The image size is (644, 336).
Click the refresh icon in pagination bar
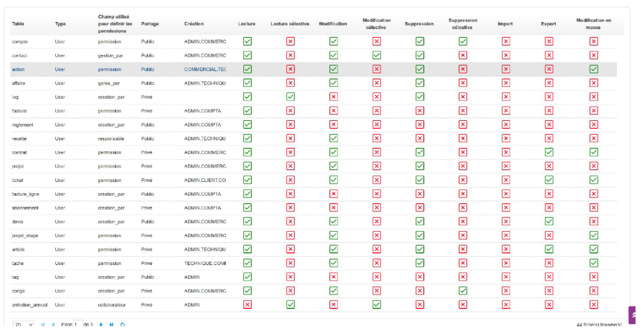click(x=123, y=325)
